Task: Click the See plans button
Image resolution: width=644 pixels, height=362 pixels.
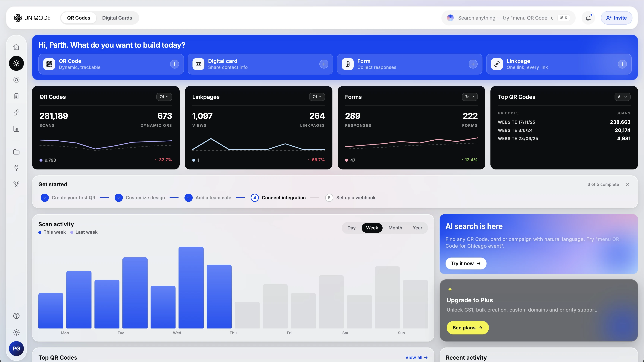Action: (468, 328)
